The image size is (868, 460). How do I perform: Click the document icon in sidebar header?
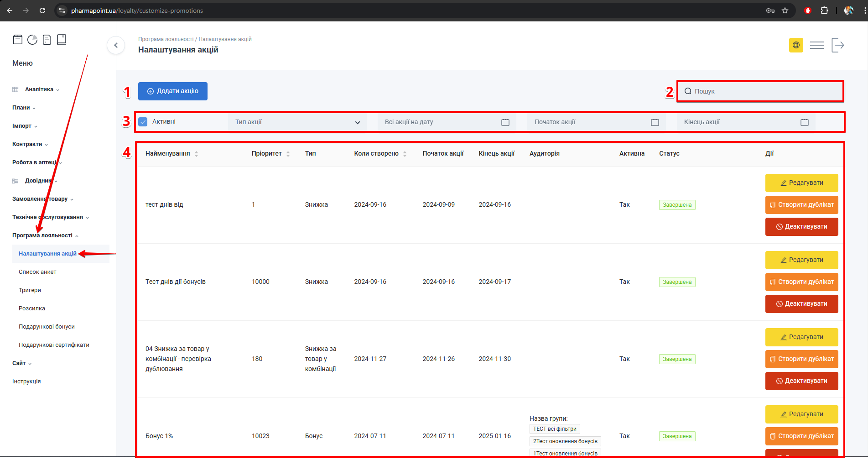pyautogui.click(x=47, y=40)
